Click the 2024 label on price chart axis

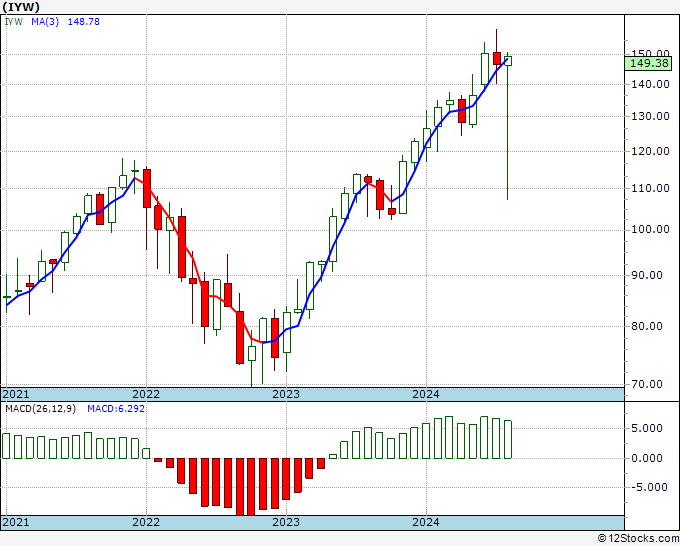(x=426, y=394)
